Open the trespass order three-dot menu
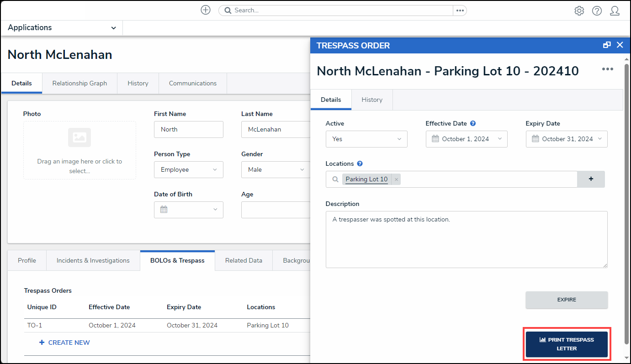The image size is (631, 364). (x=607, y=69)
